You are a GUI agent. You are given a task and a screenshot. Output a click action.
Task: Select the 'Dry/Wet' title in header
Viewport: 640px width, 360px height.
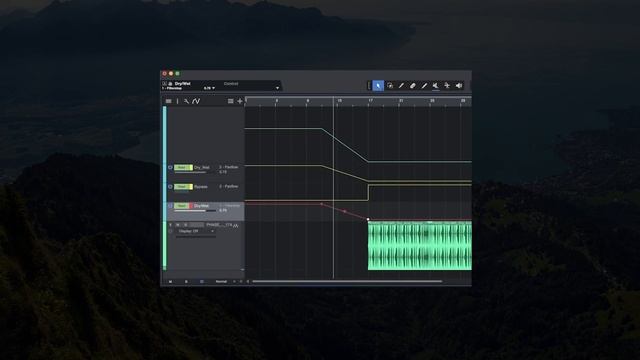coord(182,83)
